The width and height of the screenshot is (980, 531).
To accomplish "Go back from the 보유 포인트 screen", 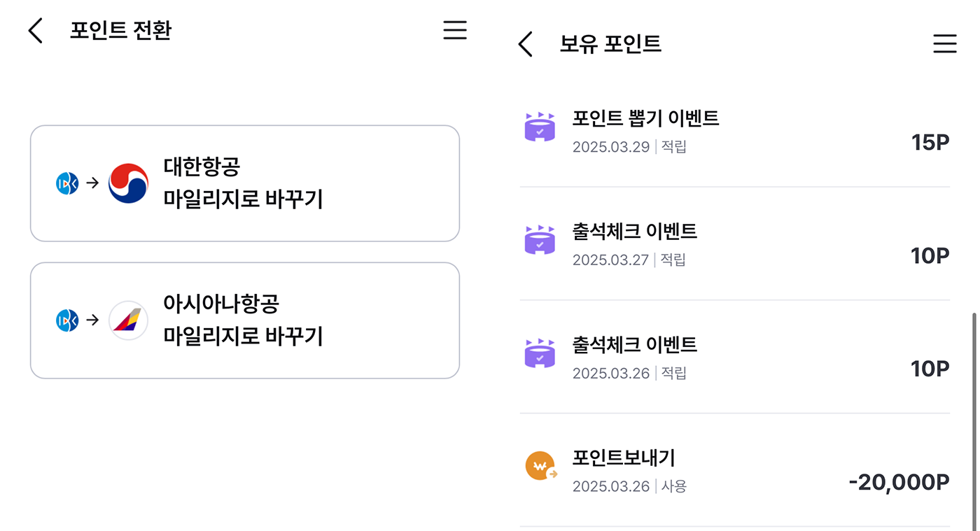I will point(525,44).
